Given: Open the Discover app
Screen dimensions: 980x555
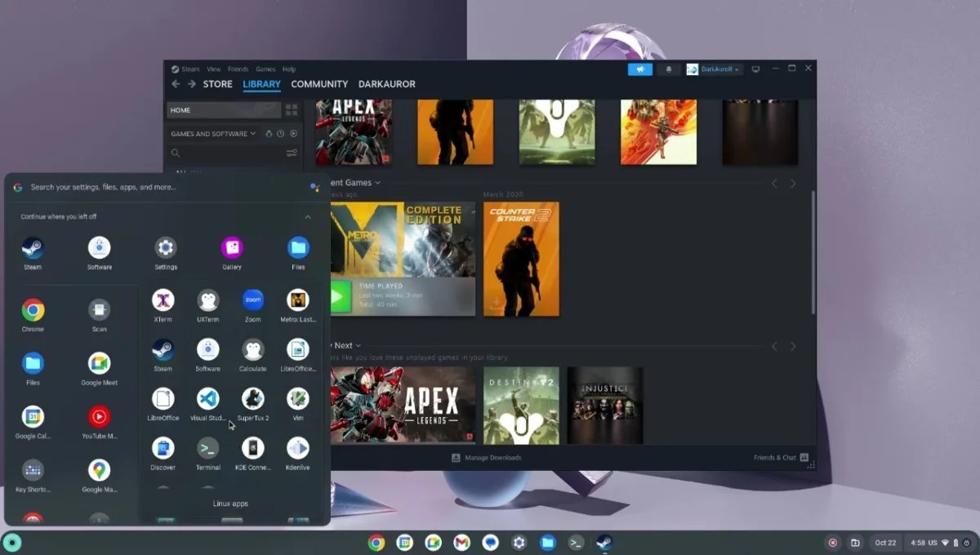Looking at the screenshot, I should 163,448.
